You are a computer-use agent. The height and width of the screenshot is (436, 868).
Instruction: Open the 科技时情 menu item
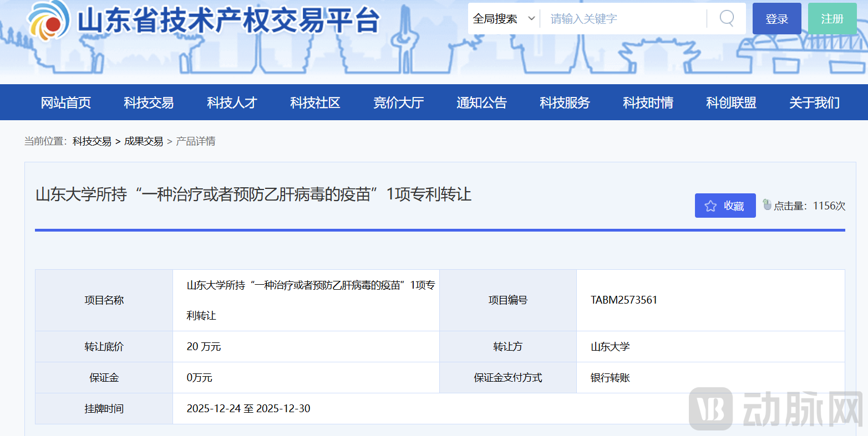648,102
